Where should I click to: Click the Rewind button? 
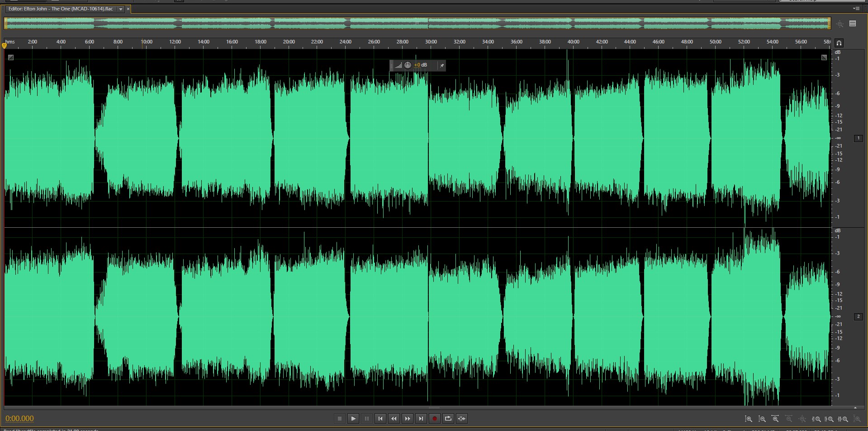click(x=394, y=419)
